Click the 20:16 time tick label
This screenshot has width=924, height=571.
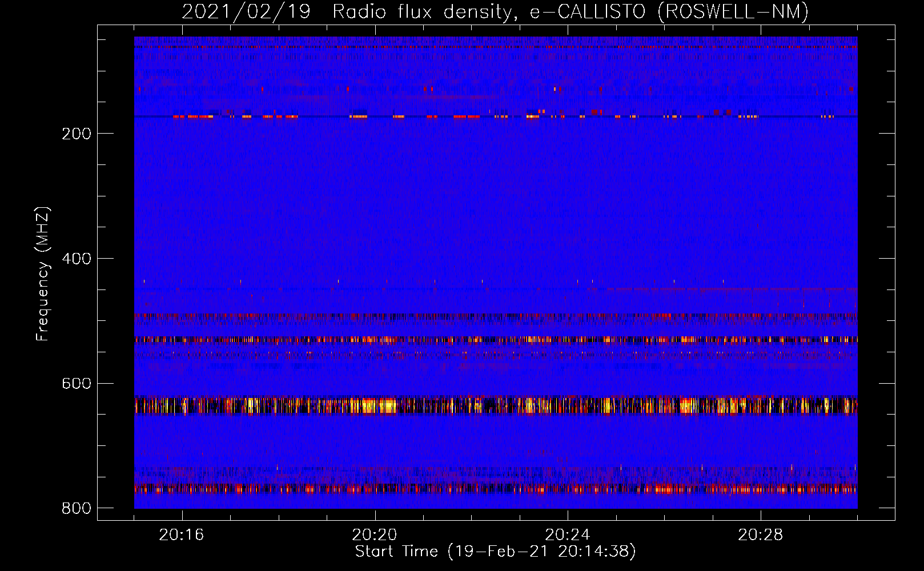pyautogui.click(x=182, y=535)
